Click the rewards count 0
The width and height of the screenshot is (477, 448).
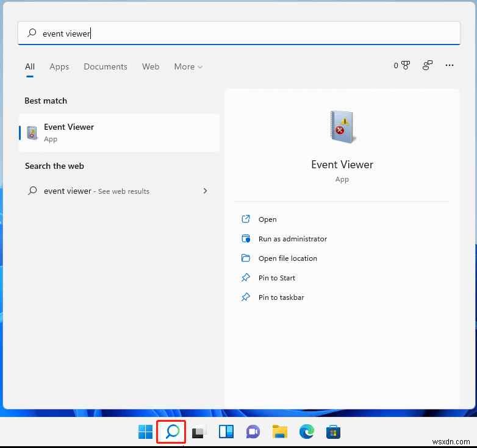[396, 65]
